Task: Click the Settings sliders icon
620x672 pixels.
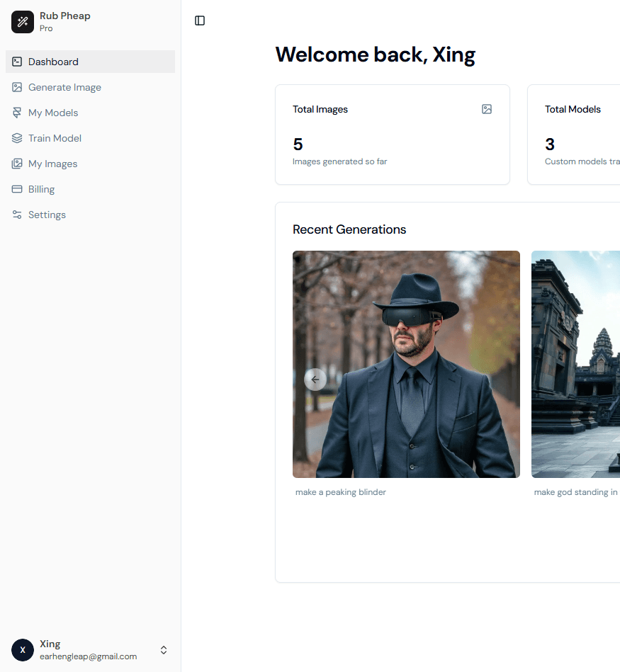Action: (x=17, y=215)
